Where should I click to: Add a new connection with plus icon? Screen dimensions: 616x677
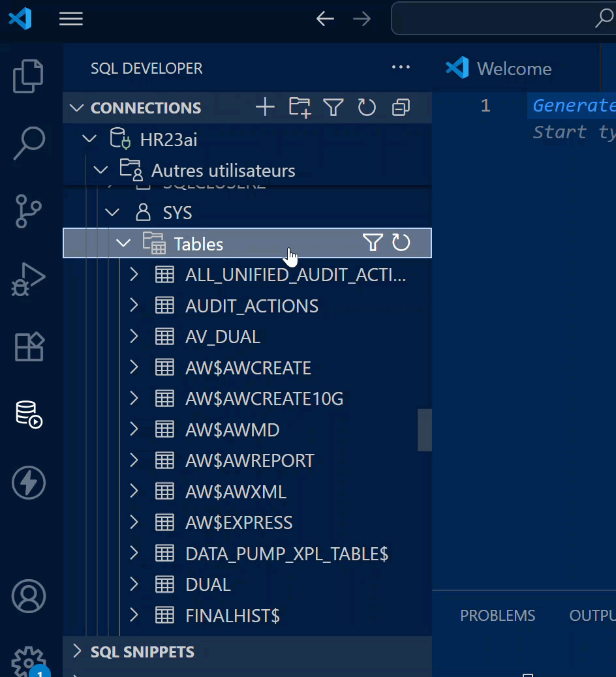[x=265, y=108]
